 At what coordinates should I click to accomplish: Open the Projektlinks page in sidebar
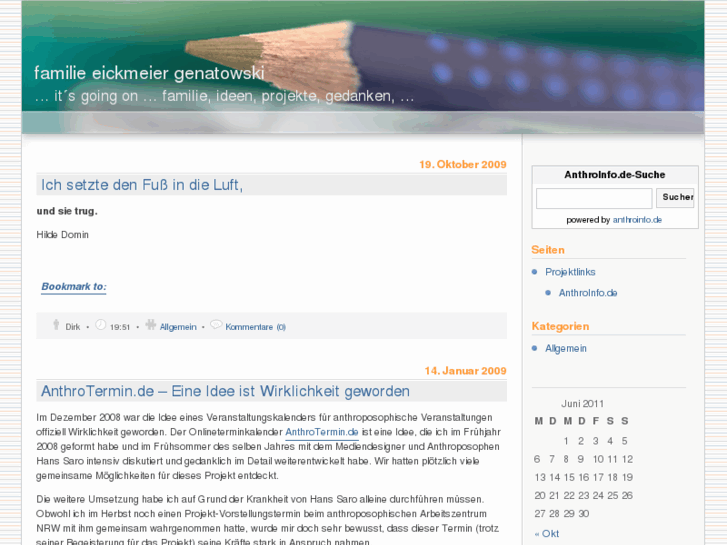570,272
